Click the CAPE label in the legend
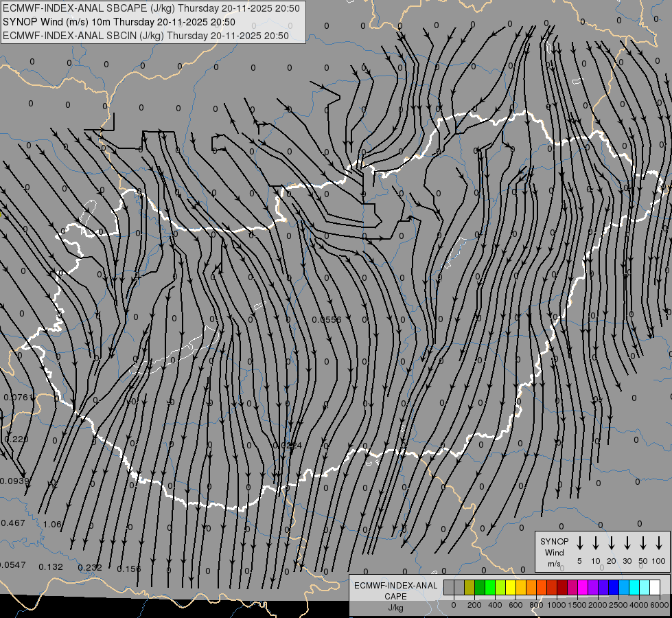 pos(395,596)
